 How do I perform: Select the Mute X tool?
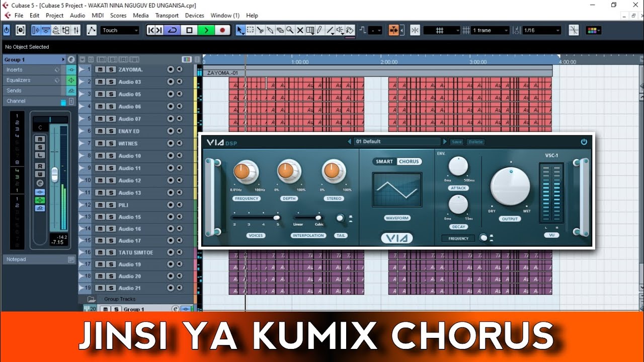(300, 30)
